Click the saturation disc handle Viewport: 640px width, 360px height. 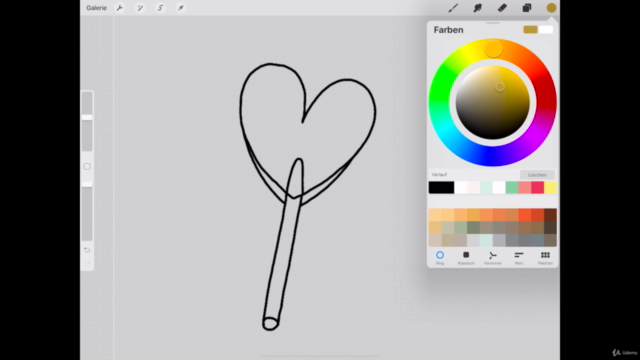[x=500, y=87]
